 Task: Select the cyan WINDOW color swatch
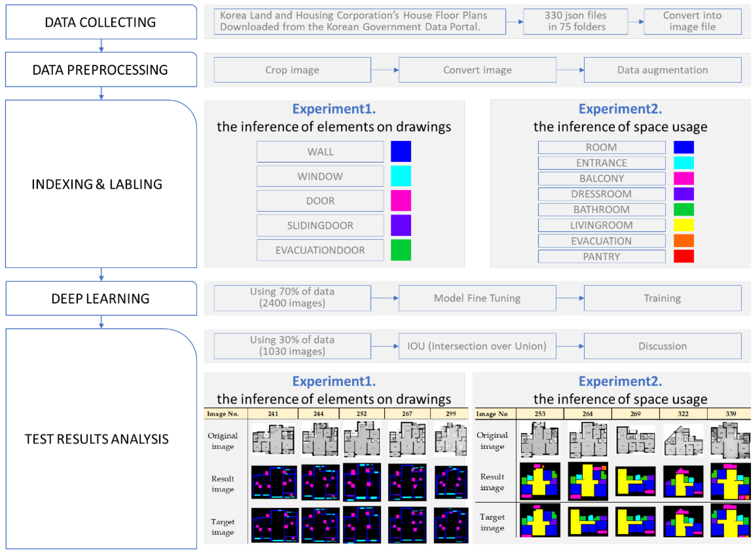(401, 176)
